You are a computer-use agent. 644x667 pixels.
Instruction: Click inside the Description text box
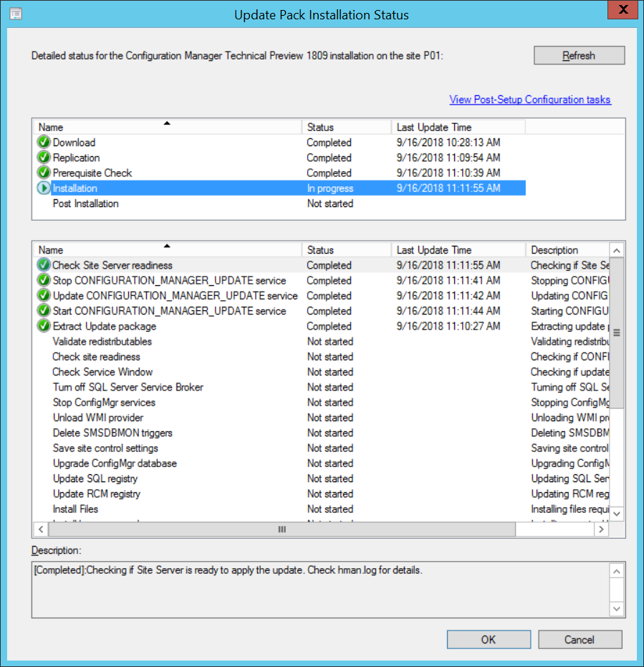point(321,590)
